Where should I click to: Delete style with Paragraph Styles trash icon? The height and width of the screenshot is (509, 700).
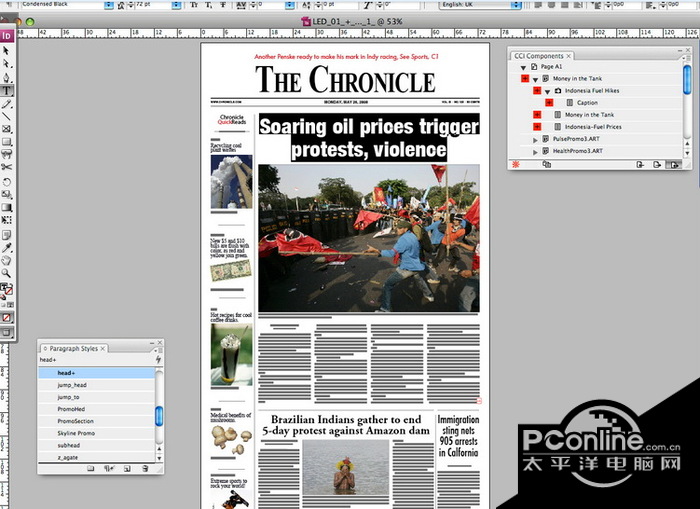[145, 468]
